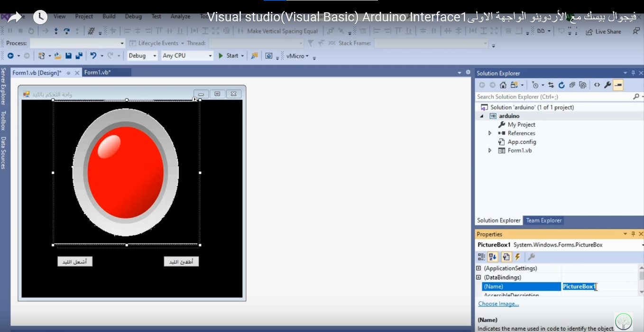Click the Start debugging button
Image resolution: width=644 pixels, height=332 pixels.
pyautogui.click(x=229, y=55)
